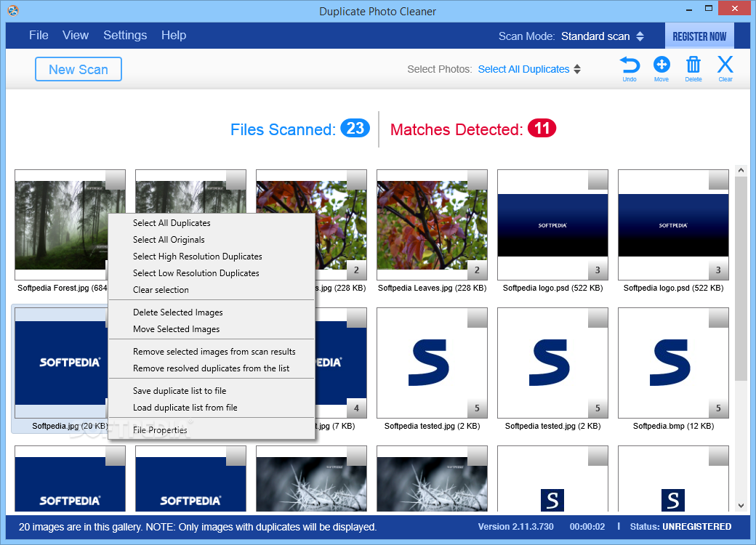Click the 00:00:02 timer in status bar

click(587, 527)
